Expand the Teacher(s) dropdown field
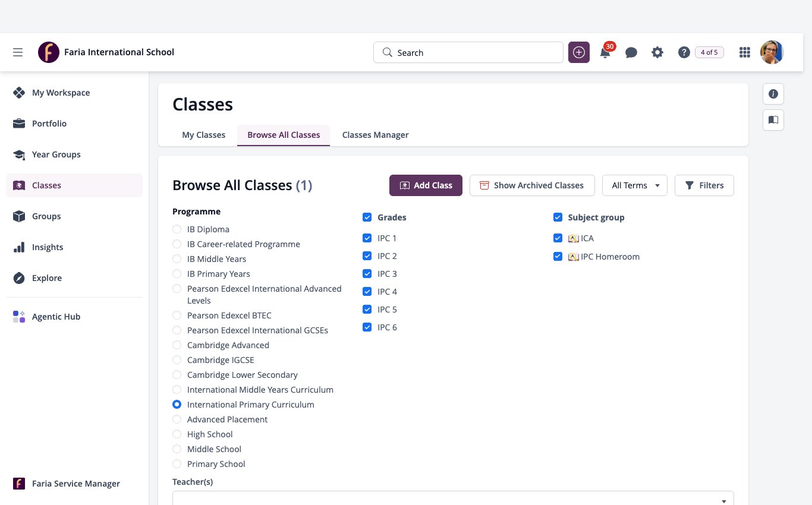The image size is (812, 505). coord(453,498)
